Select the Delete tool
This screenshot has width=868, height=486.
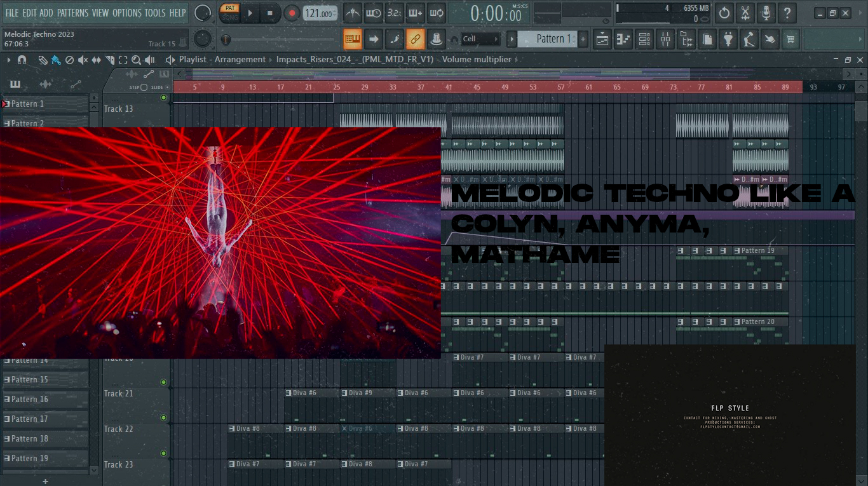click(70, 60)
